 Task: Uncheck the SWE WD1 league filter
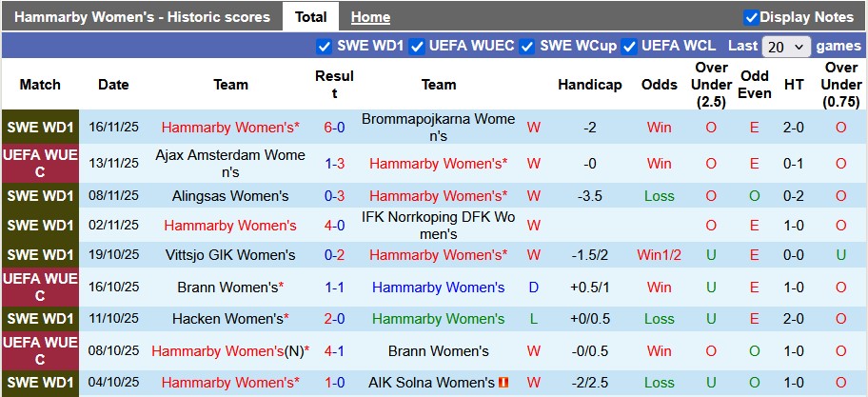(x=324, y=46)
